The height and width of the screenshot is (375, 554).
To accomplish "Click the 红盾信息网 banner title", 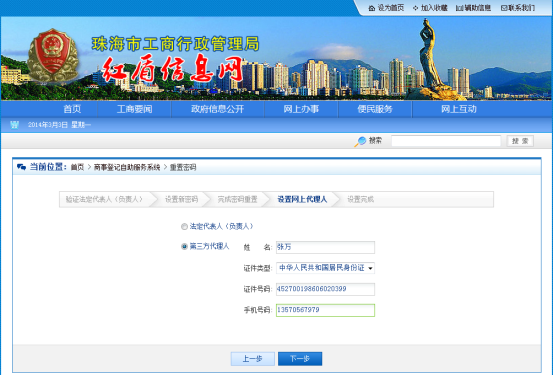I will [x=173, y=69].
